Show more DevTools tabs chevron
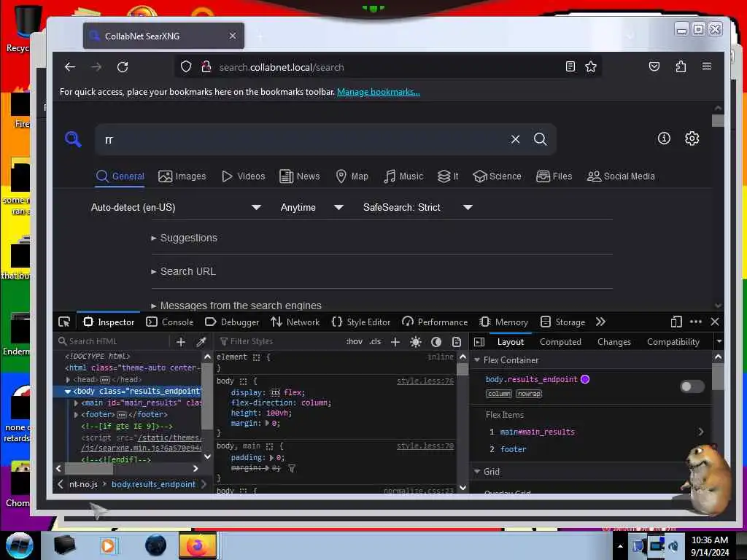Screen dimensions: 747x560 600,322
